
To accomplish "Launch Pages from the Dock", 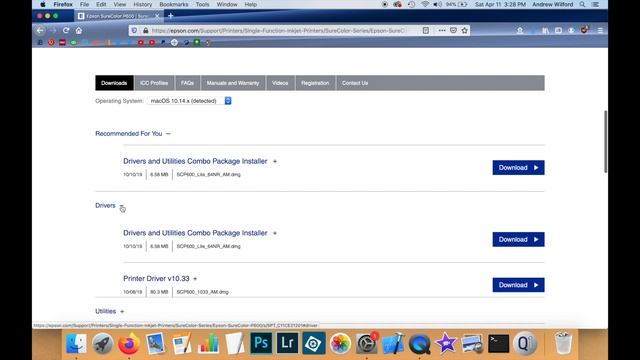I will 182,343.
